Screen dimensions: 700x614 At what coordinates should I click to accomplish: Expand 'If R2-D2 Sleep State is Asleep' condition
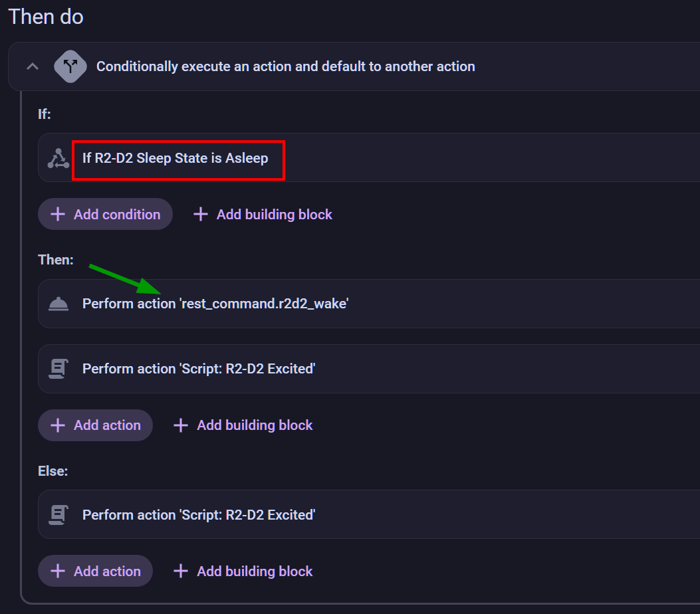(x=175, y=158)
